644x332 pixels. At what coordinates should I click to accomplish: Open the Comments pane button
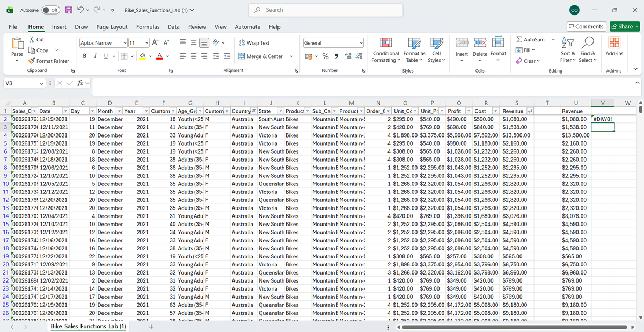point(587,27)
